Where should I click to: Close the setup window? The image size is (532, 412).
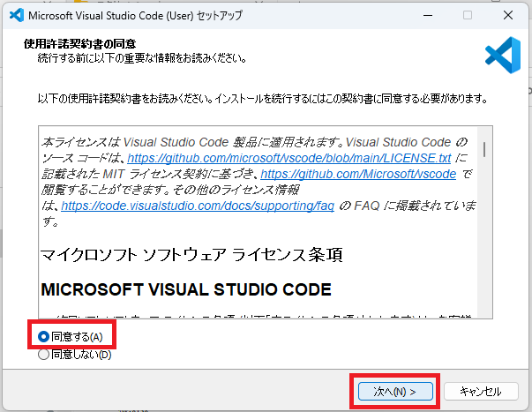click(508, 15)
